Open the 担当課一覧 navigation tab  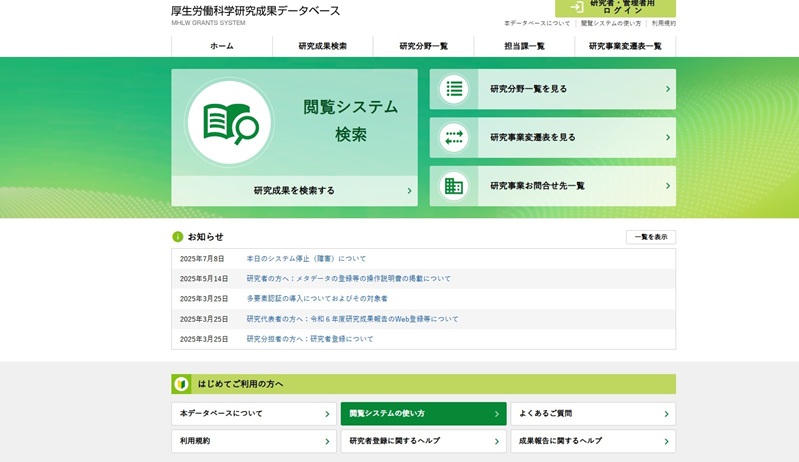524,46
